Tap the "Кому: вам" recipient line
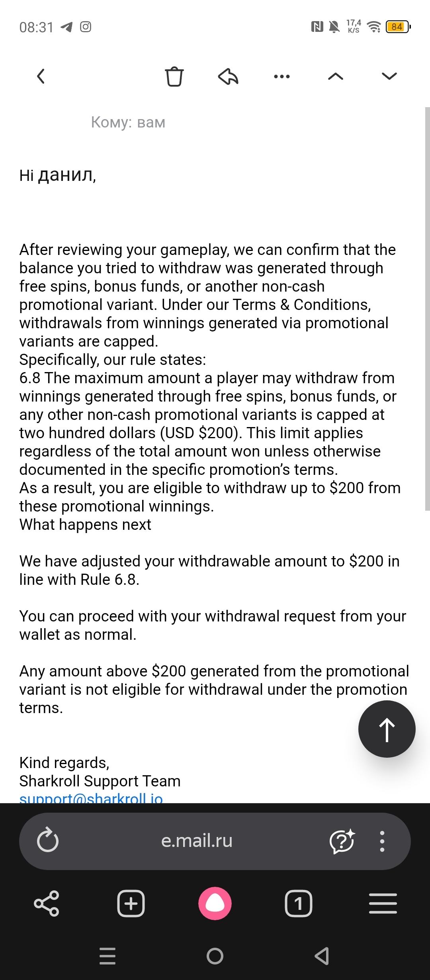Viewport: 430px width, 980px height. (128, 122)
